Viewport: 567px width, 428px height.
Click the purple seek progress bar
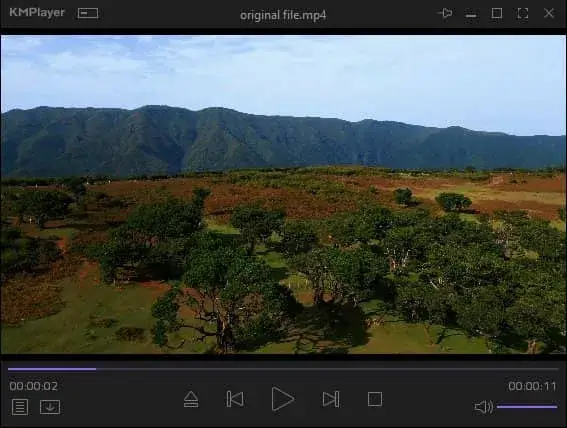[x=283, y=369]
